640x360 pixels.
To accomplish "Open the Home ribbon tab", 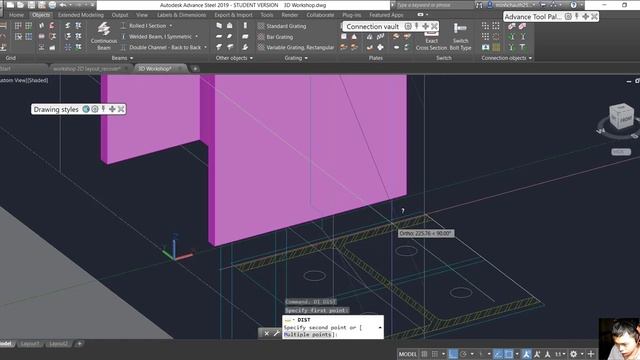I will coord(16,15).
